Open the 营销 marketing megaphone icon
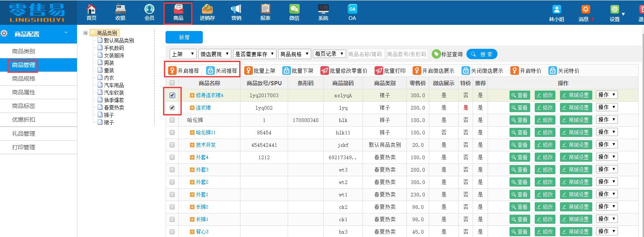This screenshot has height=237, width=644. click(x=236, y=10)
